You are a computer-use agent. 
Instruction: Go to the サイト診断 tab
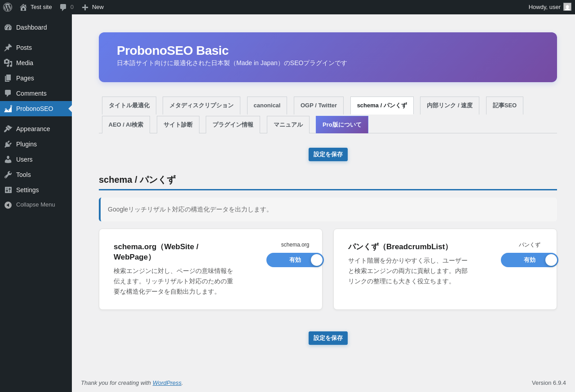pyautogui.click(x=178, y=125)
